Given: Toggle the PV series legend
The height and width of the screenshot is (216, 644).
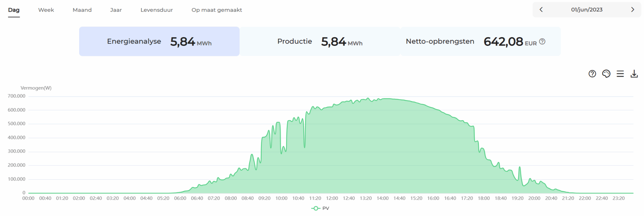Looking at the screenshot, I should coord(320,208).
